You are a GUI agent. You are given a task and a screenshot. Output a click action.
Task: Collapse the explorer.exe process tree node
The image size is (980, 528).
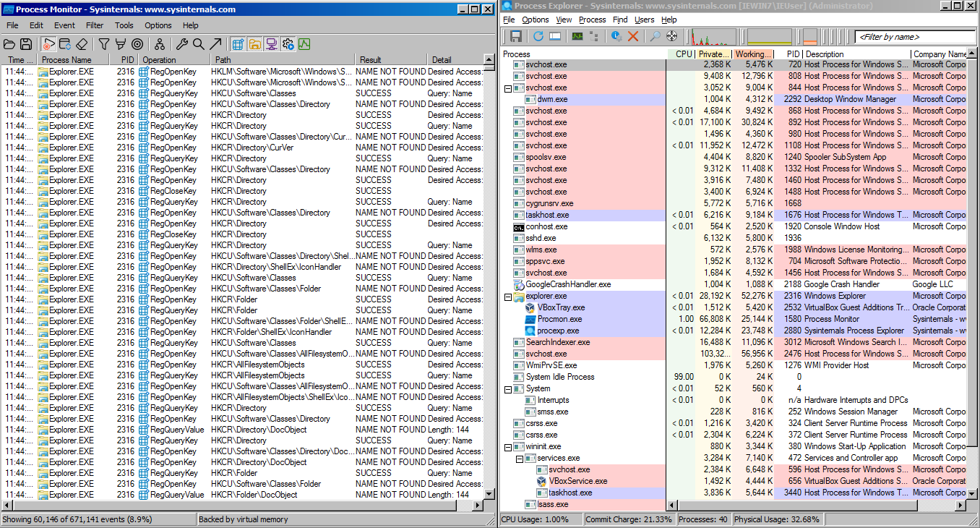(x=507, y=297)
